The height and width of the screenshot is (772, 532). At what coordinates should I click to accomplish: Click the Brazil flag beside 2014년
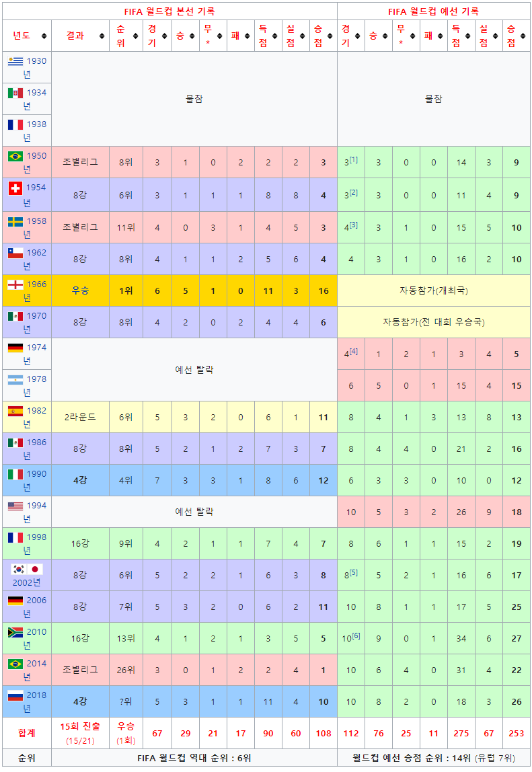click(x=15, y=664)
